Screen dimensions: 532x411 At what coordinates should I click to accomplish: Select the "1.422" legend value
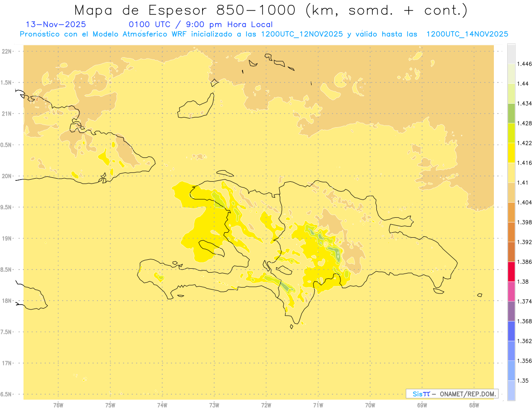coord(525,143)
